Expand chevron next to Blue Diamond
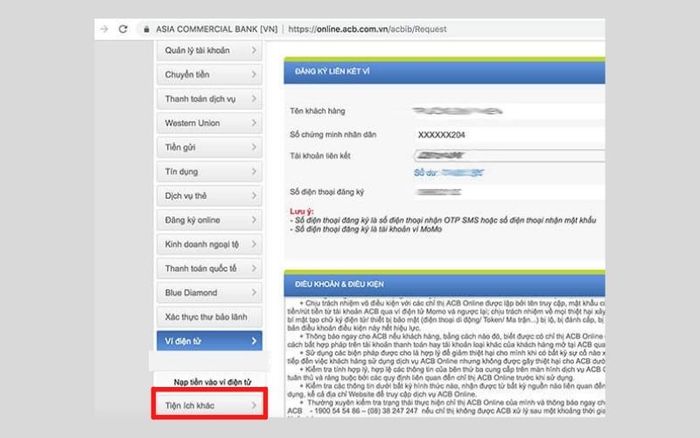The width and height of the screenshot is (700, 438). tap(254, 292)
